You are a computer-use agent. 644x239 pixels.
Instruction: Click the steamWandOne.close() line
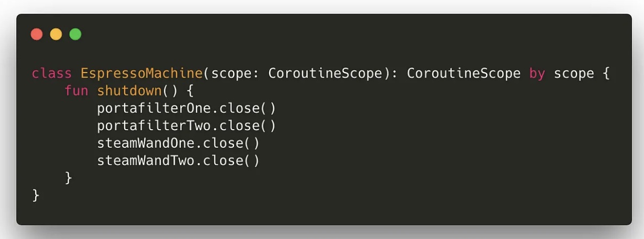pyautogui.click(x=179, y=143)
